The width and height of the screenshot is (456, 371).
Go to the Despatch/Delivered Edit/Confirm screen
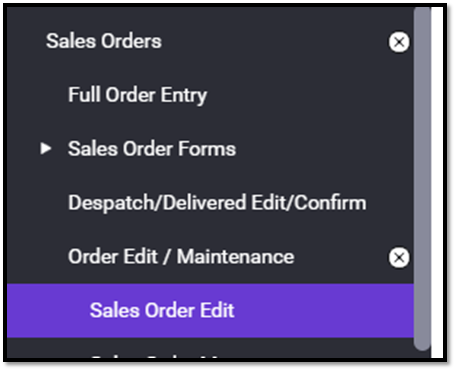217,203
